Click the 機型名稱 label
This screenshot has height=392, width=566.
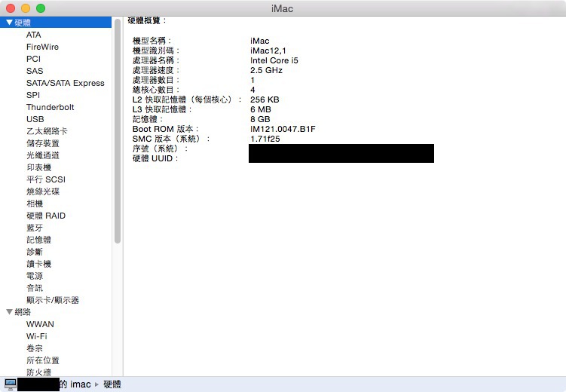coord(151,41)
